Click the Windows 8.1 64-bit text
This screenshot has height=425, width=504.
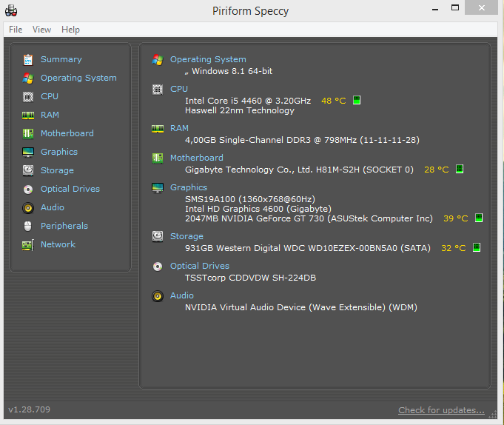pos(232,71)
